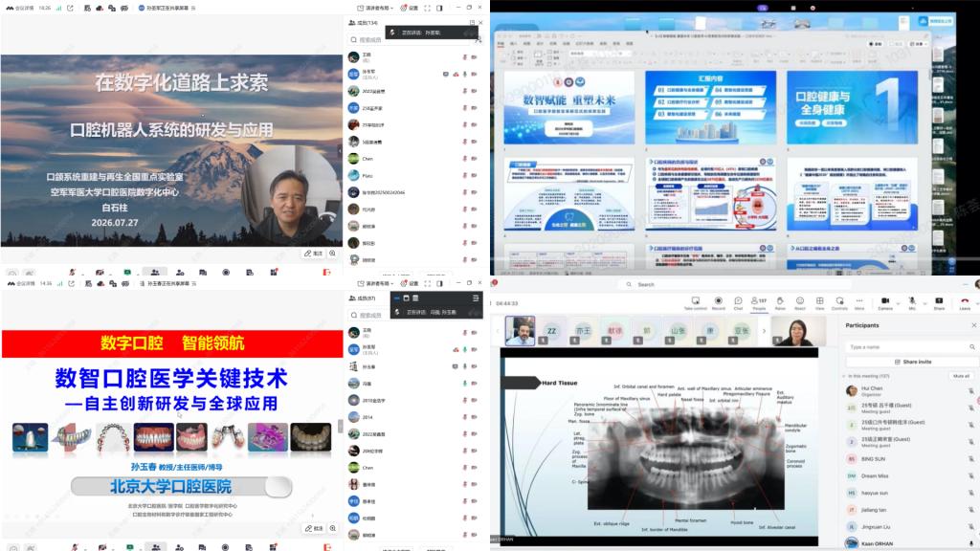Click Record in the Teams meeting toolbar
Image resolution: width=980 pixels, height=551 pixels.
click(718, 303)
